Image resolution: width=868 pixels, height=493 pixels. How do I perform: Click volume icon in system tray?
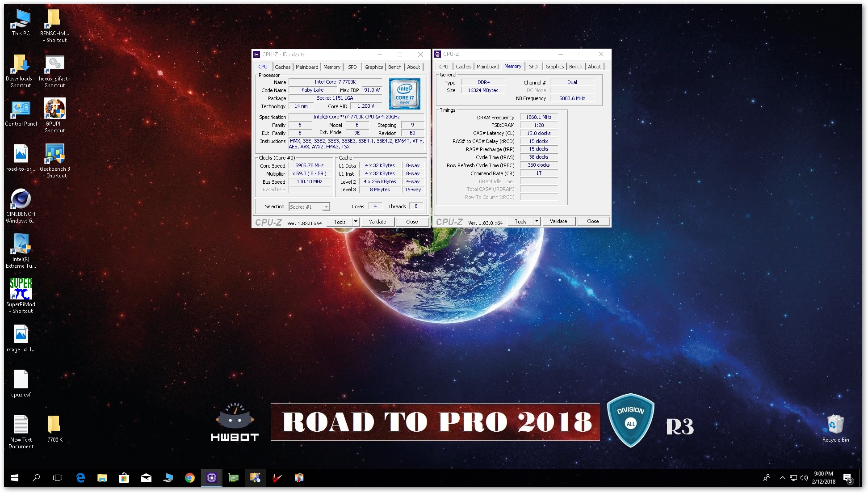coord(804,478)
